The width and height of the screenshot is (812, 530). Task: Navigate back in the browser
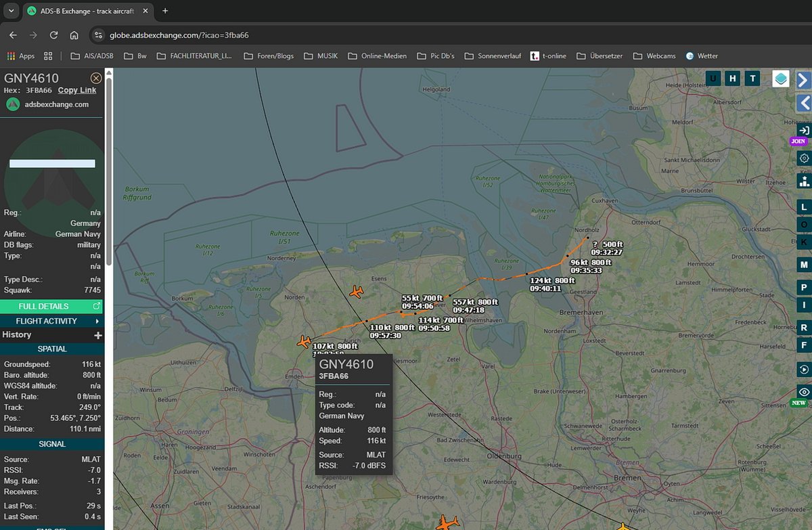point(13,35)
